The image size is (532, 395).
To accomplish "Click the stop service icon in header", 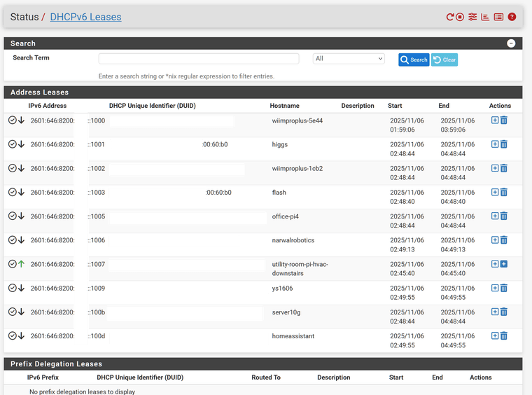I will pos(461,17).
